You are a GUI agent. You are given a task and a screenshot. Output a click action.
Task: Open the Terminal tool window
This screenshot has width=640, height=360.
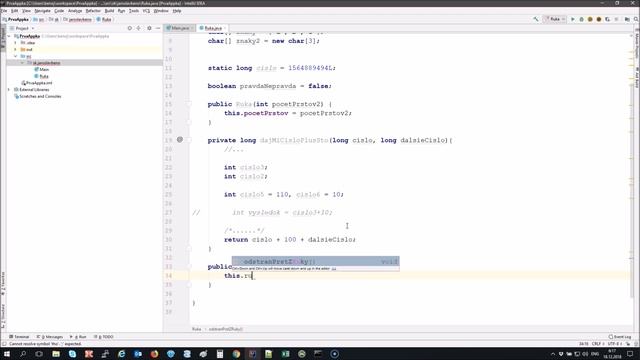(x=19, y=337)
